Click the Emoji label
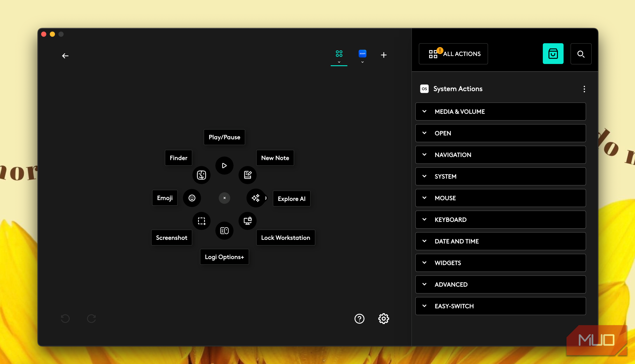The height and width of the screenshot is (364, 635). click(165, 198)
